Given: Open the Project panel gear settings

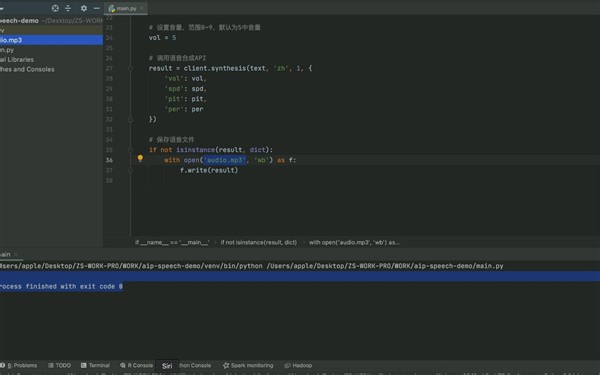Looking at the screenshot, I should point(84,8).
